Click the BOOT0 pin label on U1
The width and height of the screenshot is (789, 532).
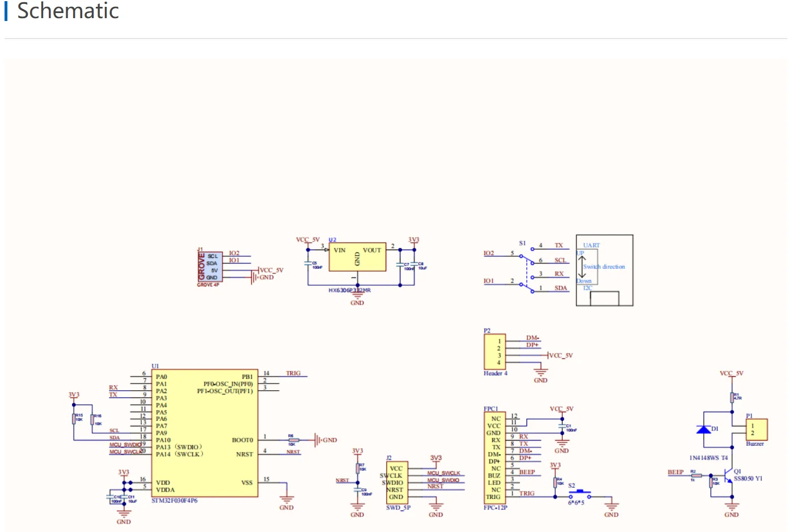242,440
